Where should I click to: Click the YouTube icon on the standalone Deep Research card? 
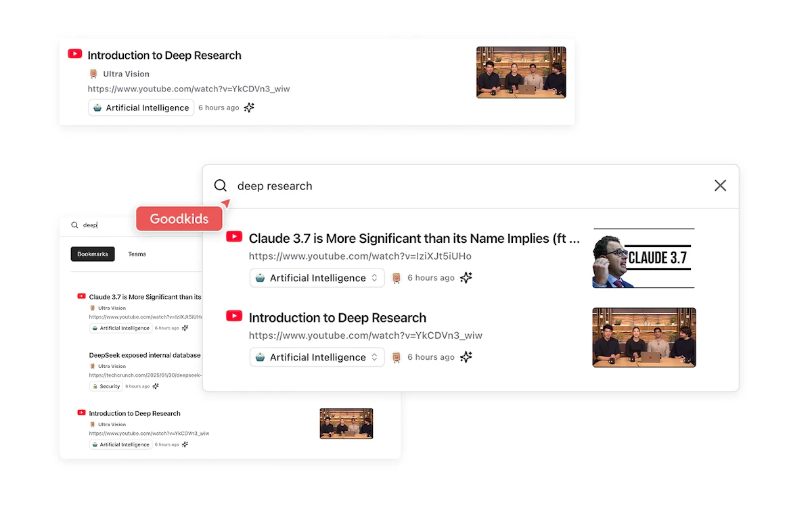tap(75, 54)
